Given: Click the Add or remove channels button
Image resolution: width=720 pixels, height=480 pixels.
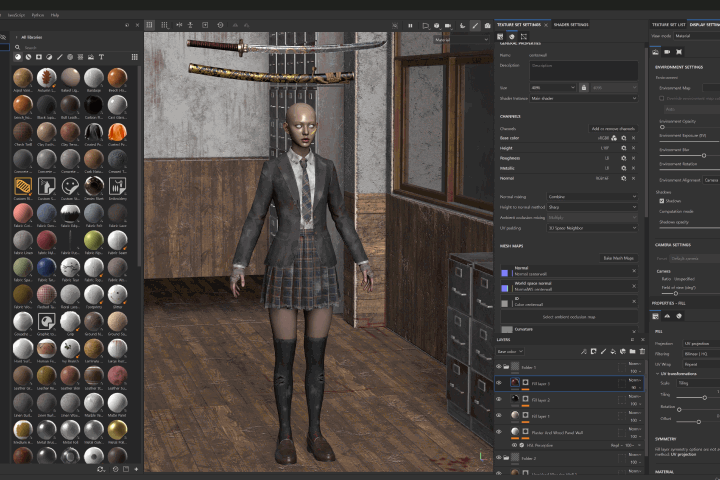Looking at the screenshot, I should 613,129.
